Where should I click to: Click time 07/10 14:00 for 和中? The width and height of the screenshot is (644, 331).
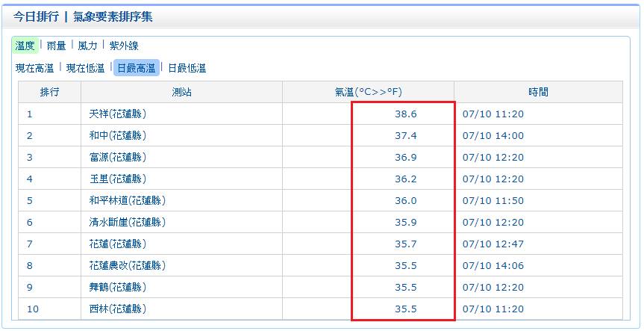[x=493, y=136]
